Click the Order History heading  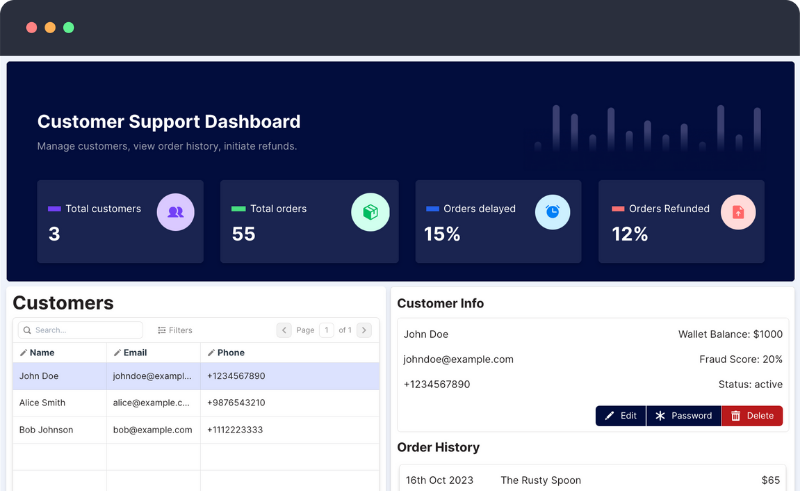click(438, 447)
